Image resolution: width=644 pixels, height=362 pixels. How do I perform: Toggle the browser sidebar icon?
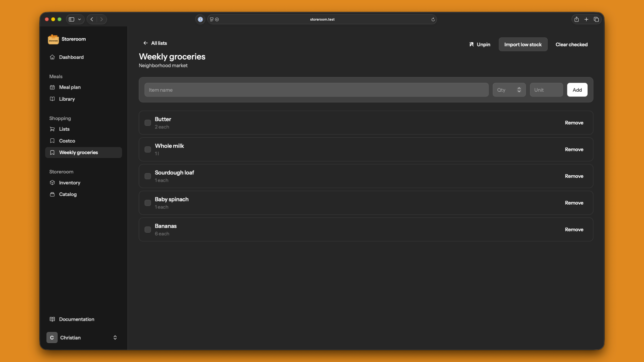coord(71,19)
